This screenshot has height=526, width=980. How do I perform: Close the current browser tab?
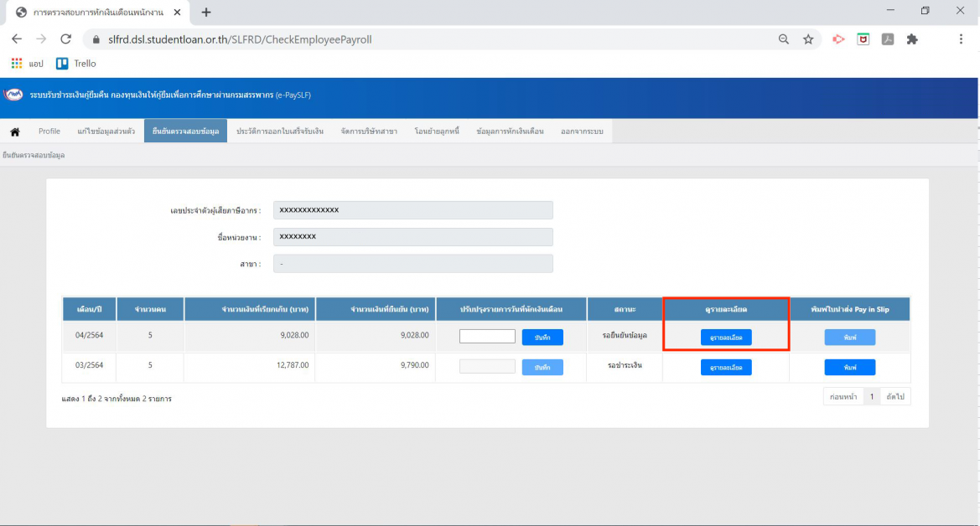click(177, 12)
